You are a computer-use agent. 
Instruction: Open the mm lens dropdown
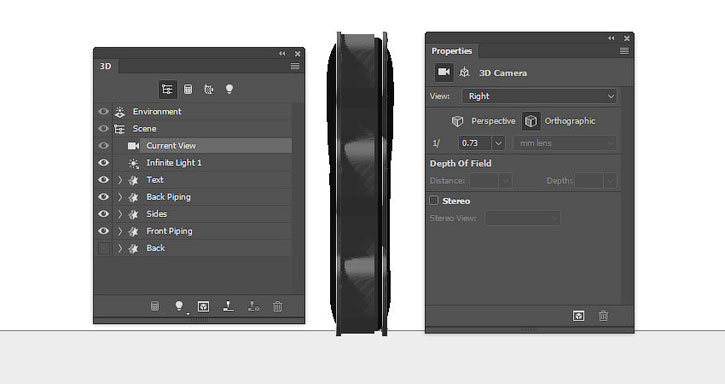pos(565,143)
